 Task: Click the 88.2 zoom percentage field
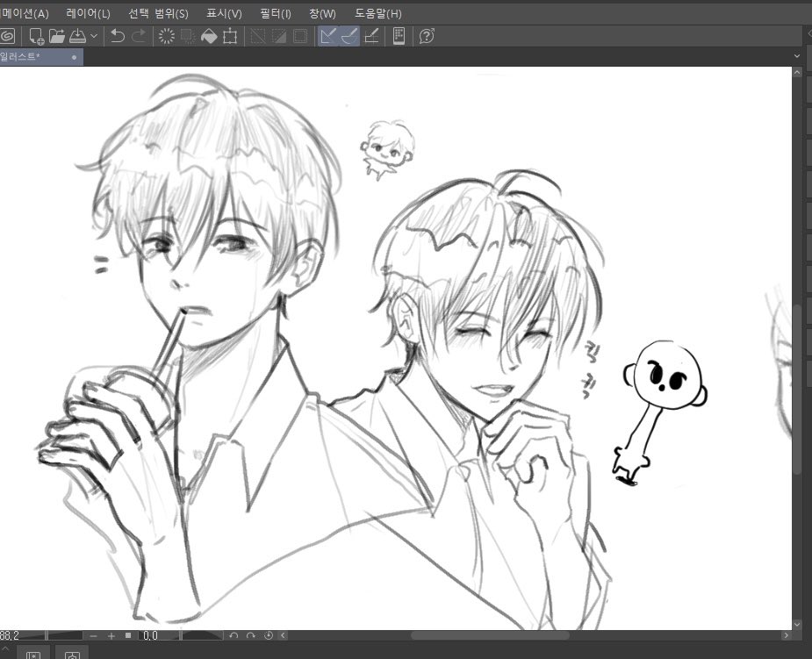pos(11,635)
